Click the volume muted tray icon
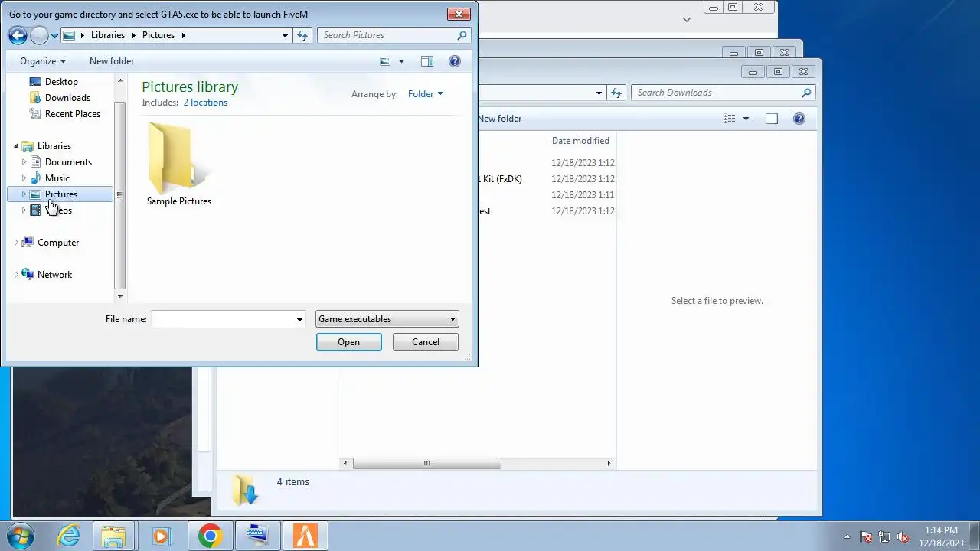The height and width of the screenshot is (551, 980). pos(903,536)
